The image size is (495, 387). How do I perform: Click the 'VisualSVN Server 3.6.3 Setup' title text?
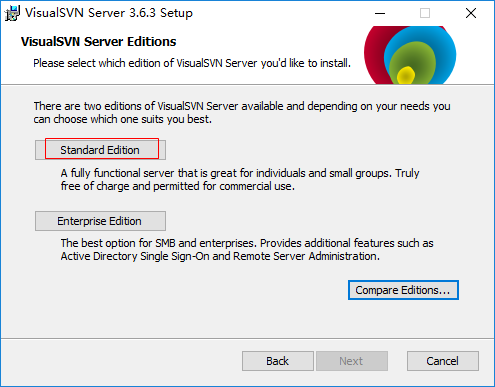[x=109, y=13]
